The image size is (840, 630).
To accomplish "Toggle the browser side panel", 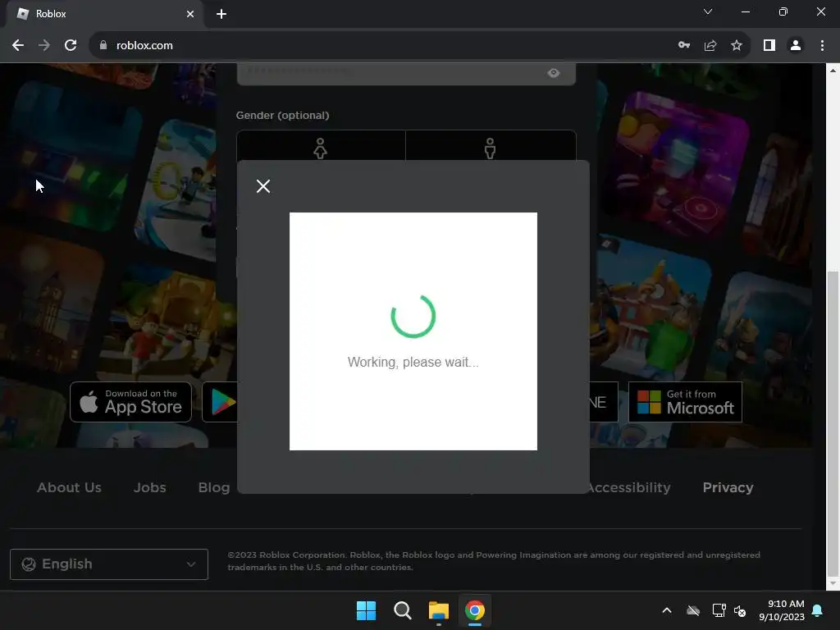I will tap(769, 46).
